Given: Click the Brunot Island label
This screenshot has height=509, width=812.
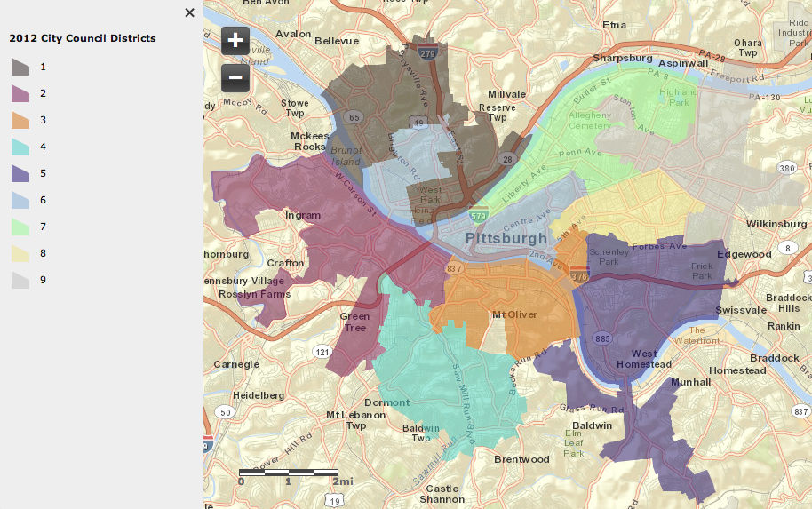Looking at the screenshot, I should 346,155.
